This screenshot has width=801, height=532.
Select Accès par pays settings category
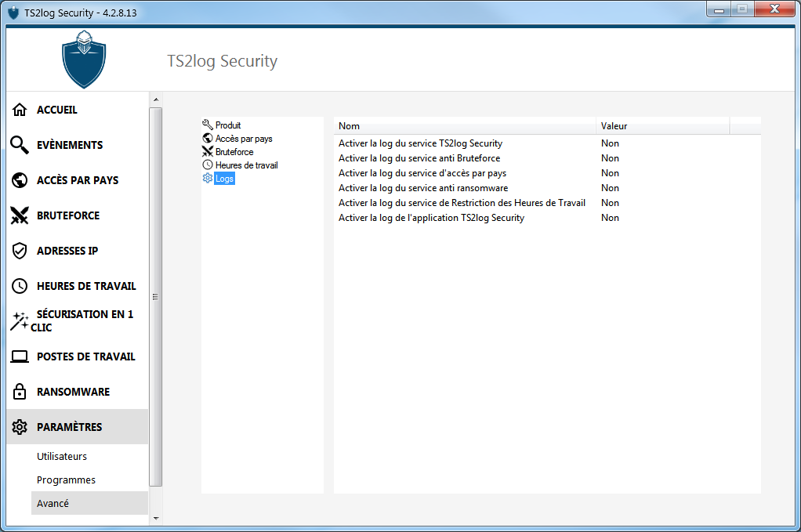click(244, 139)
